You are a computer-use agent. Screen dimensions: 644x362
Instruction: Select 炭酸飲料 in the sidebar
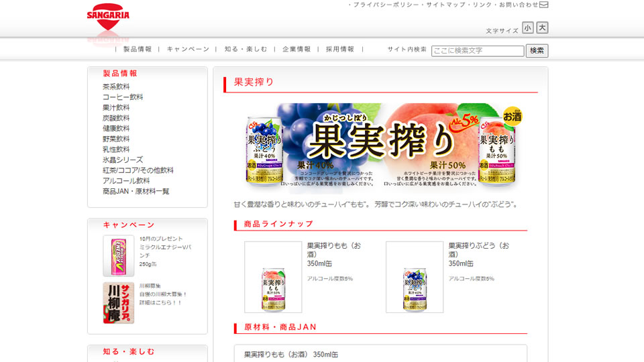coord(116,118)
